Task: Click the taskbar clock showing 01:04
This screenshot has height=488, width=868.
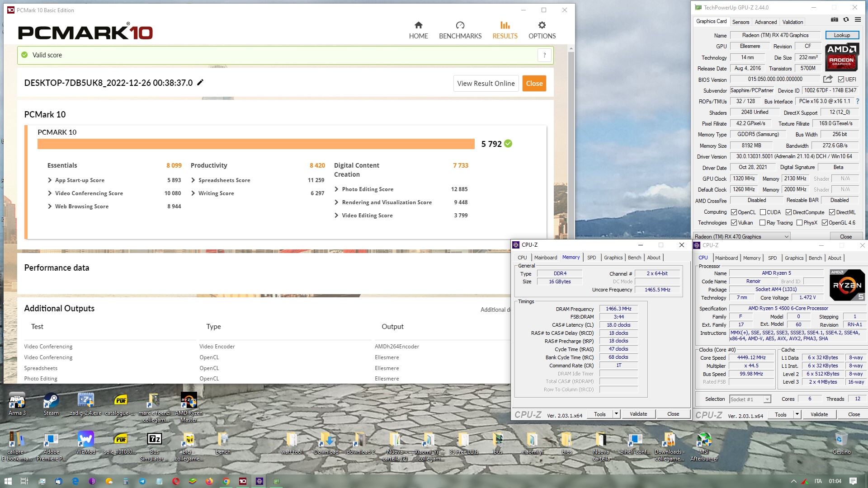Action: tap(835, 481)
